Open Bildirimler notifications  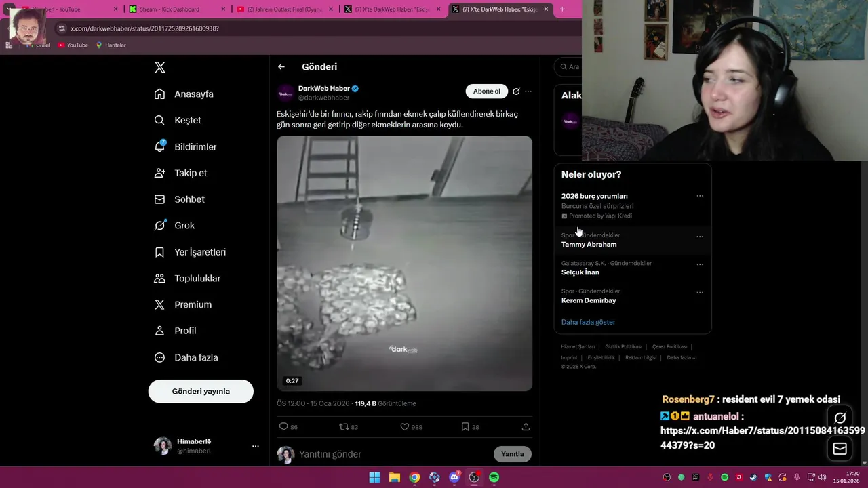click(x=185, y=146)
